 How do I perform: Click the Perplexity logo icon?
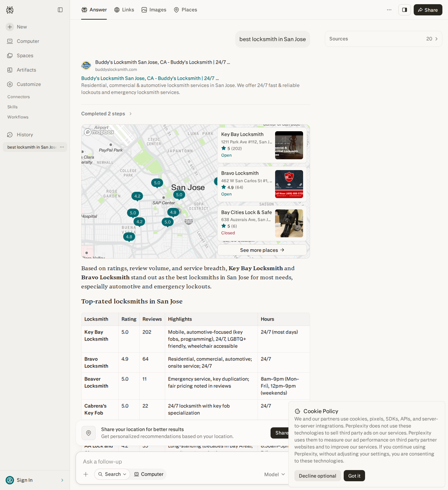[x=10, y=10]
